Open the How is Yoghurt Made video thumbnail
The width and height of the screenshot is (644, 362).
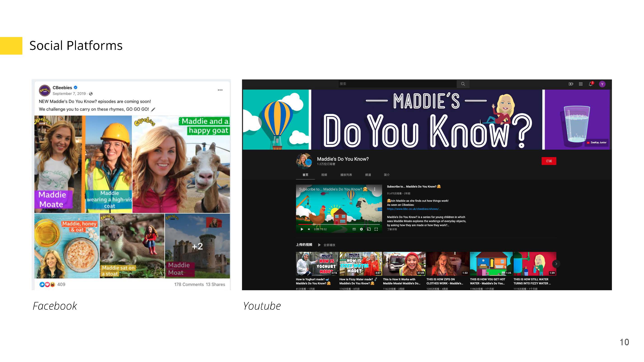(x=317, y=264)
